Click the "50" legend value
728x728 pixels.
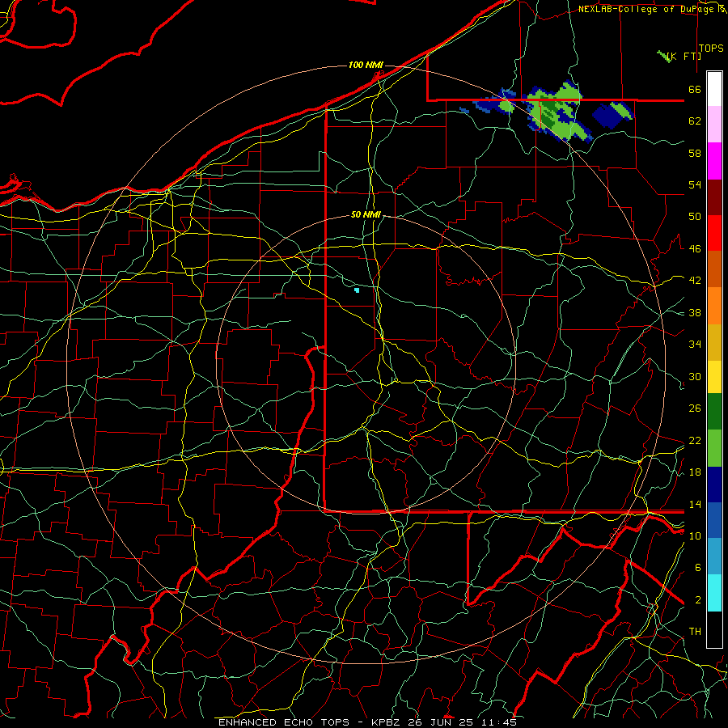[x=695, y=217]
